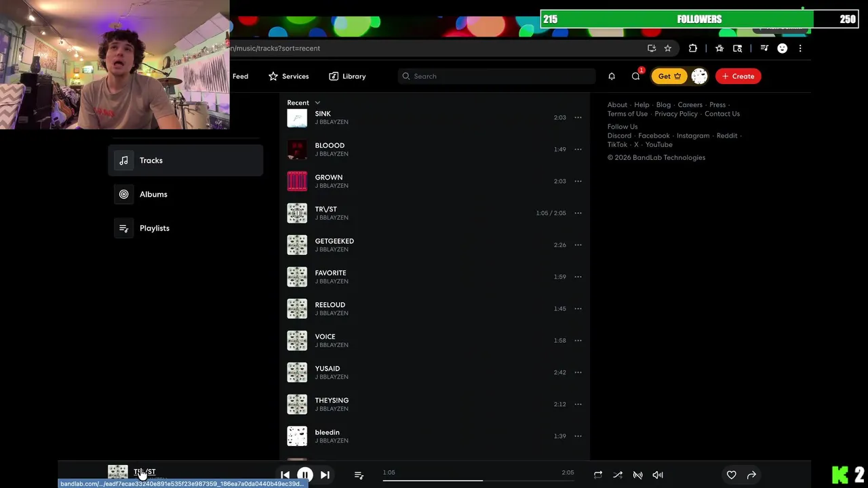The height and width of the screenshot is (488, 868).
Task: Toggle shuffle mode in the player
Action: click(x=618, y=475)
